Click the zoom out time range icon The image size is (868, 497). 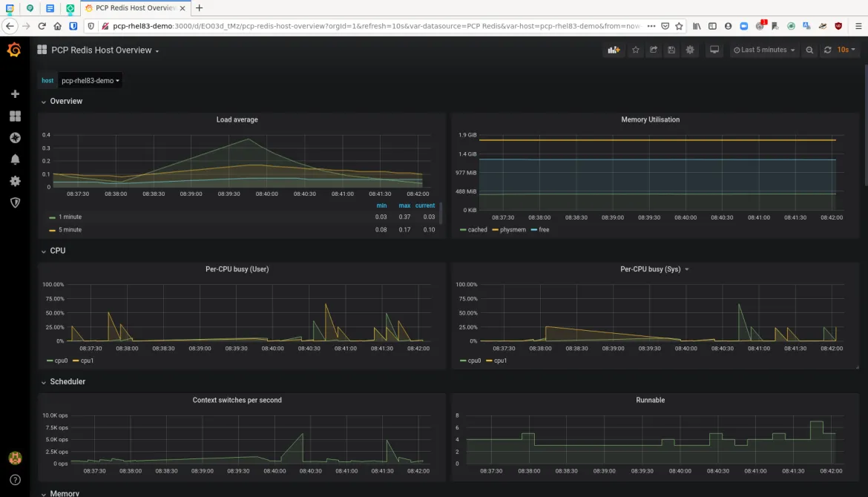click(x=809, y=50)
